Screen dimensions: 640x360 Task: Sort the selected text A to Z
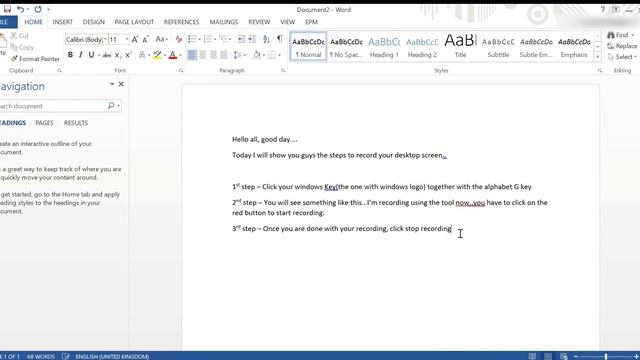pyautogui.click(x=266, y=39)
